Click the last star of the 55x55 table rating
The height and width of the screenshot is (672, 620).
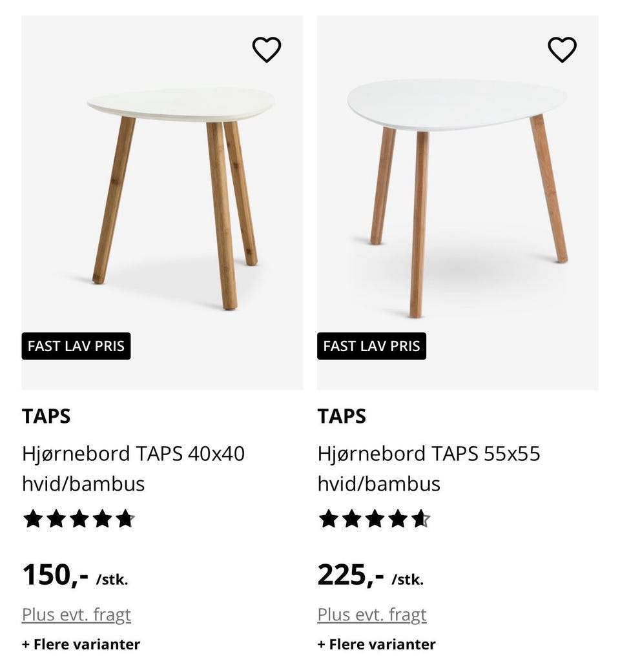click(420, 519)
